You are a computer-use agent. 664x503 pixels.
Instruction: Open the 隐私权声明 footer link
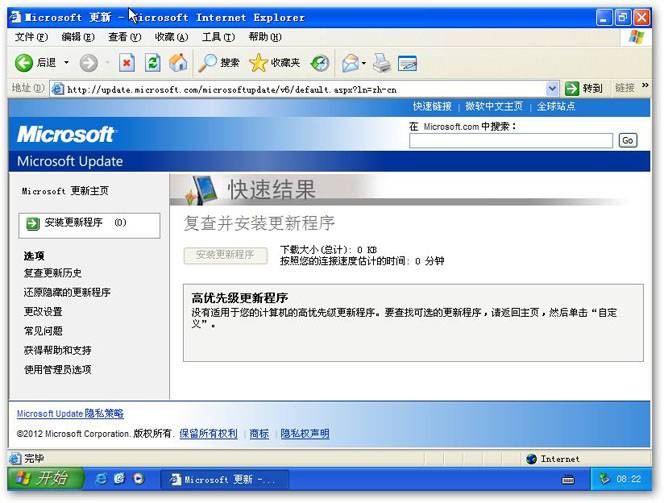pyautogui.click(x=304, y=434)
